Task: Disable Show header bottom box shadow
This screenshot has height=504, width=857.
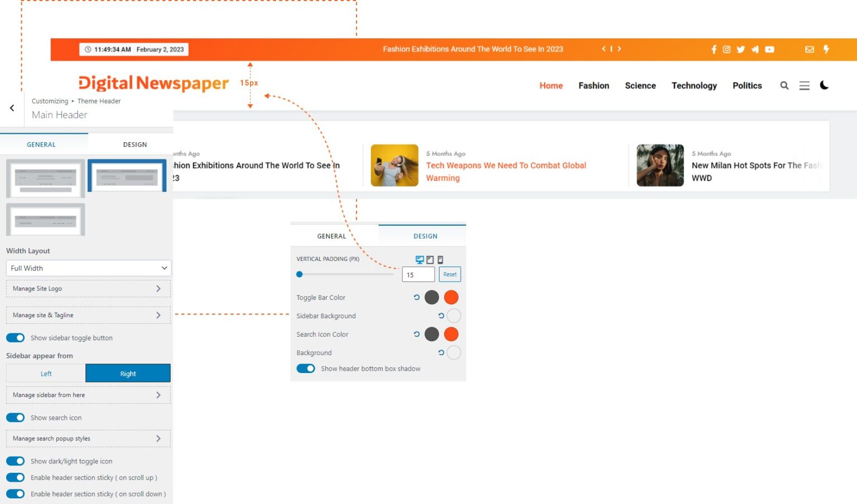Action: pos(306,368)
